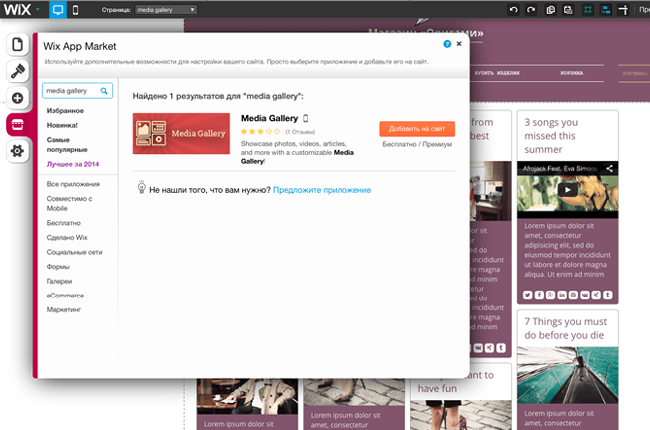Open the App Market sidebar icon
Screen dimensions: 650x430
pos(17,124)
